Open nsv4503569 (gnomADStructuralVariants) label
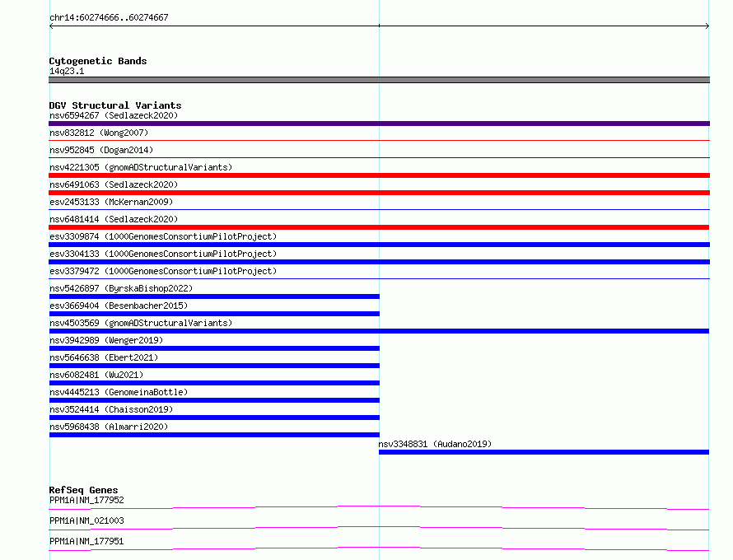 point(141,323)
